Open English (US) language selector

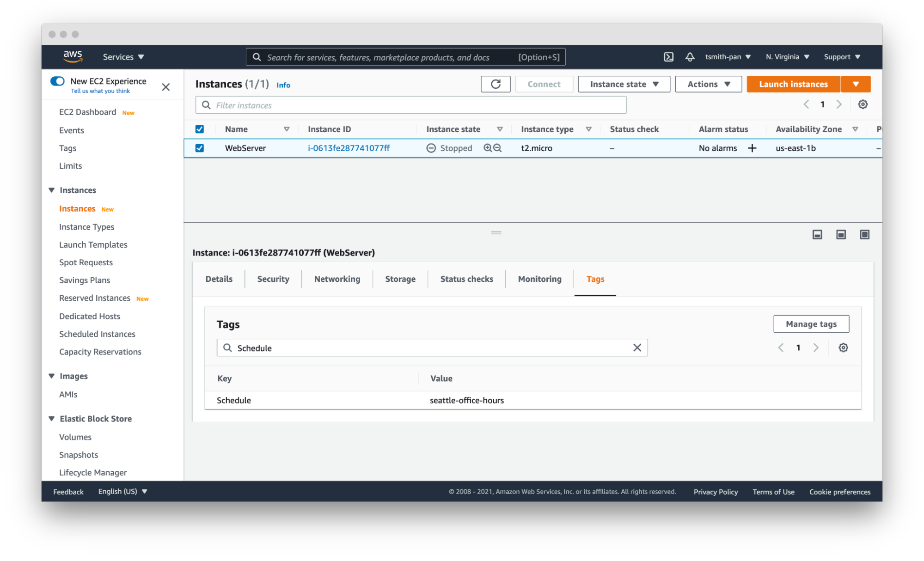click(x=122, y=491)
